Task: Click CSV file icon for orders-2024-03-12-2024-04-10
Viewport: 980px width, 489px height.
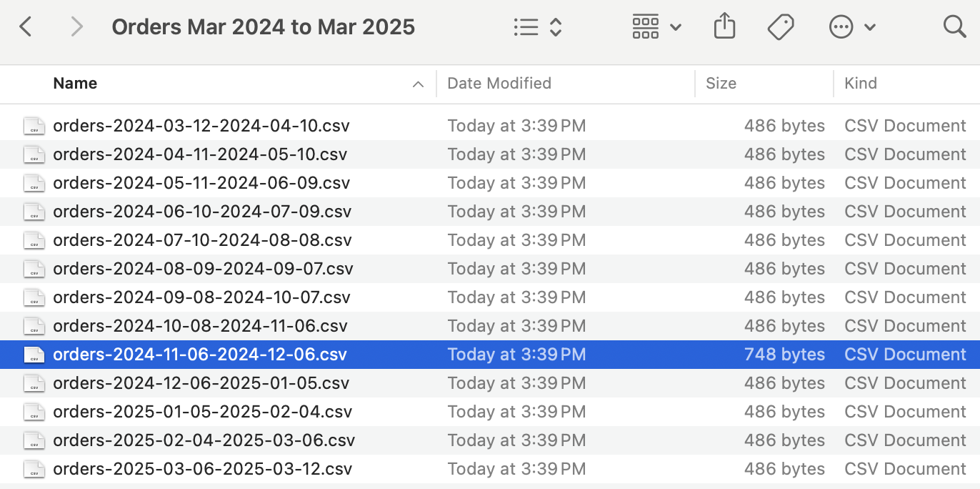Action: point(34,126)
